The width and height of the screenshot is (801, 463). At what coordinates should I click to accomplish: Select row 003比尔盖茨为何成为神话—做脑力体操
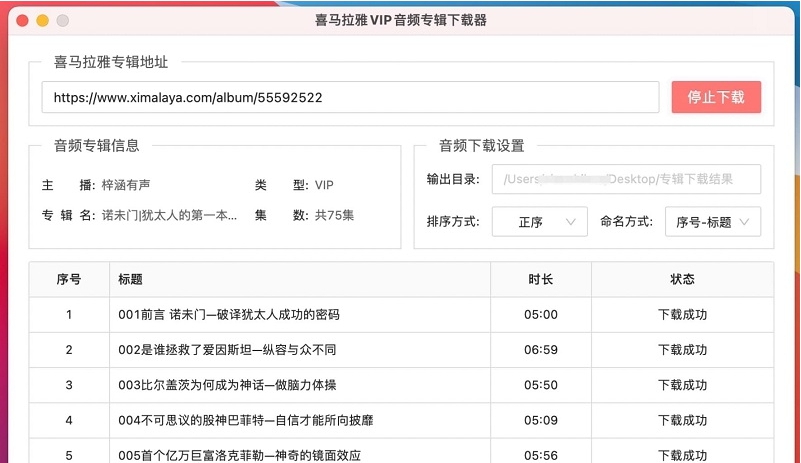pos(402,385)
